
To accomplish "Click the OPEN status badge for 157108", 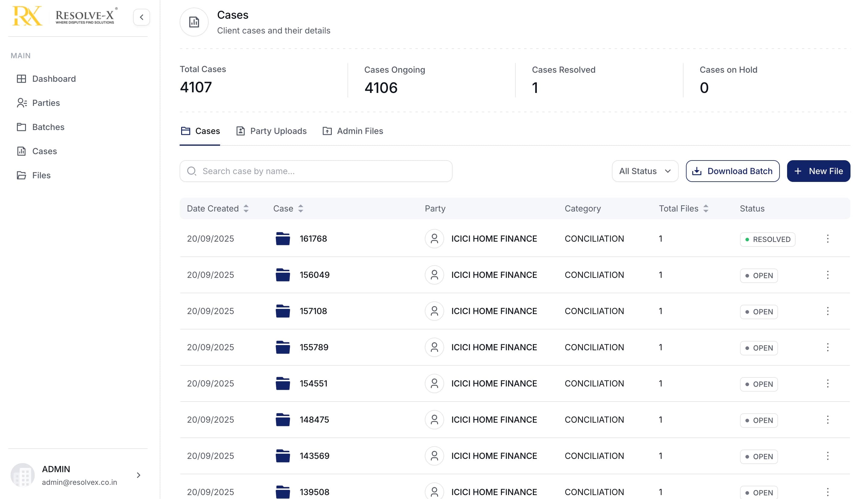I will pyautogui.click(x=759, y=312).
